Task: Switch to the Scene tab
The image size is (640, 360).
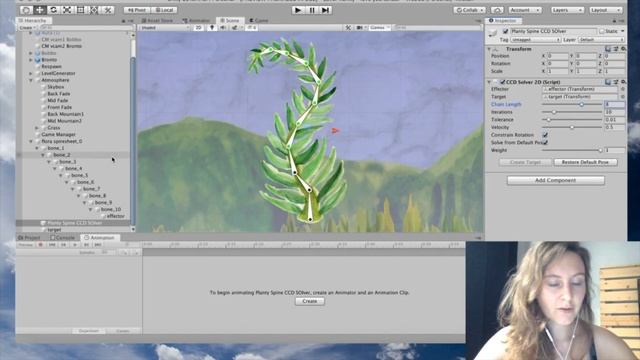Action: click(x=230, y=20)
